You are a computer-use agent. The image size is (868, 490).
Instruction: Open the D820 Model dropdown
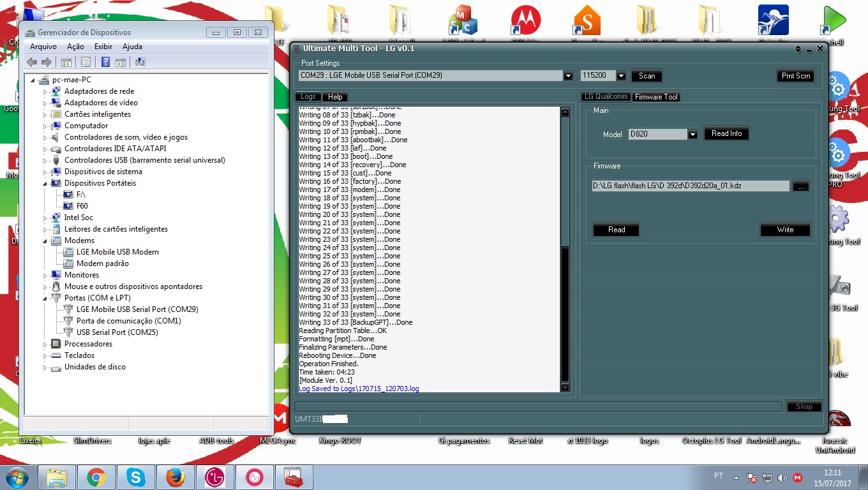692,134
